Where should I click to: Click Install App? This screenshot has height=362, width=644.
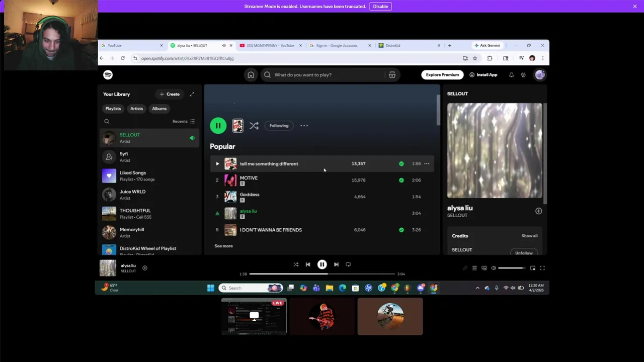coord(483,75)
